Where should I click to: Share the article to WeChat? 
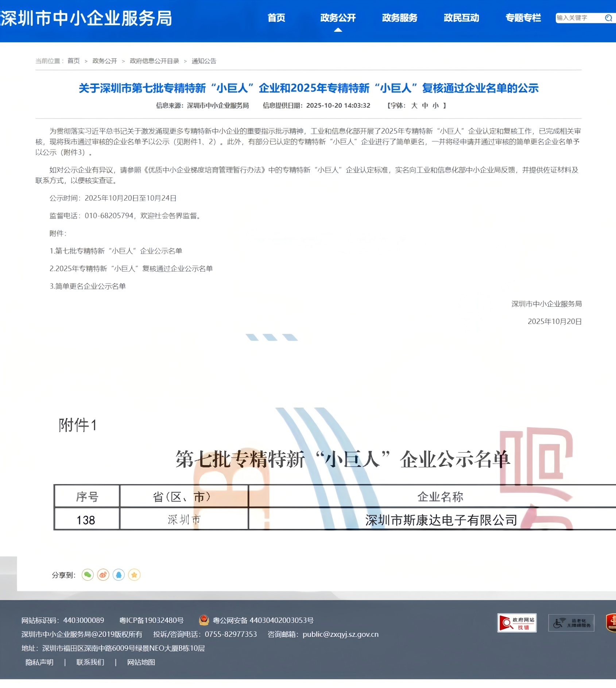(88, 574)
